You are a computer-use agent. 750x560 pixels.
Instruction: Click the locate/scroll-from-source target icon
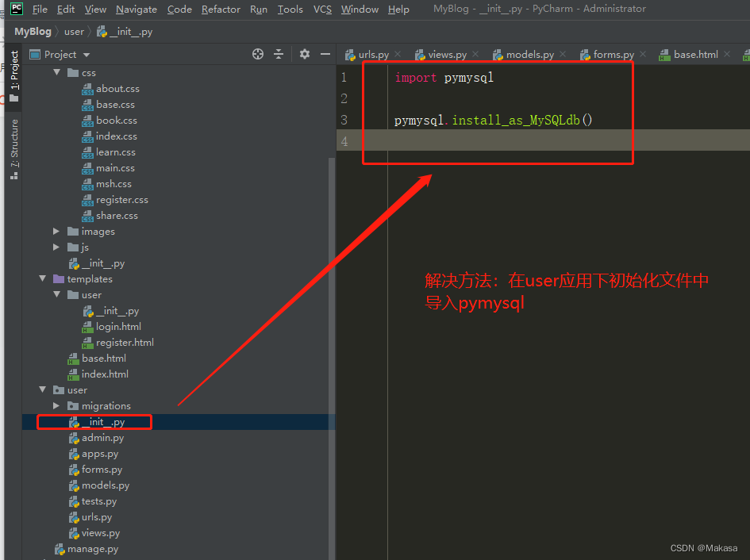point(258,54)
